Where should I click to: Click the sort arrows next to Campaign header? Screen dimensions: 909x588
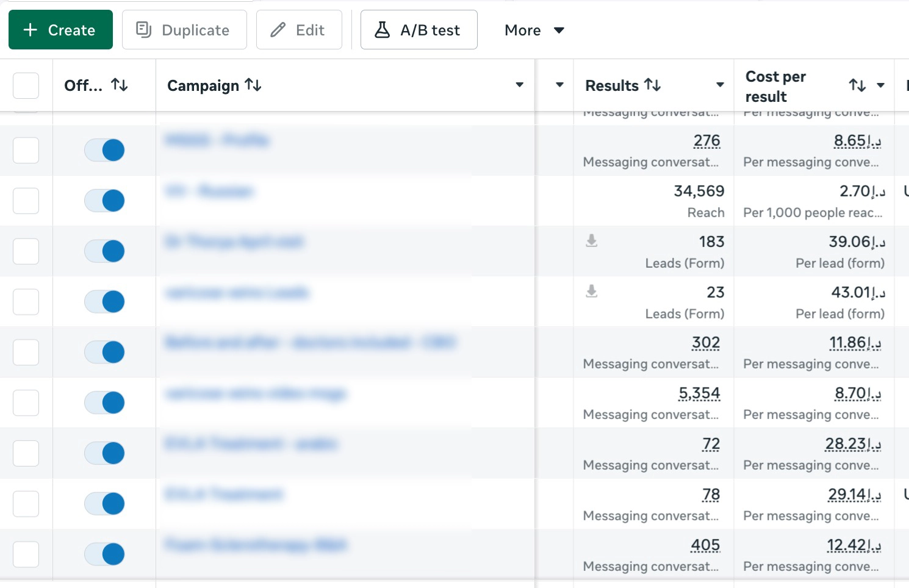[253, 85]
